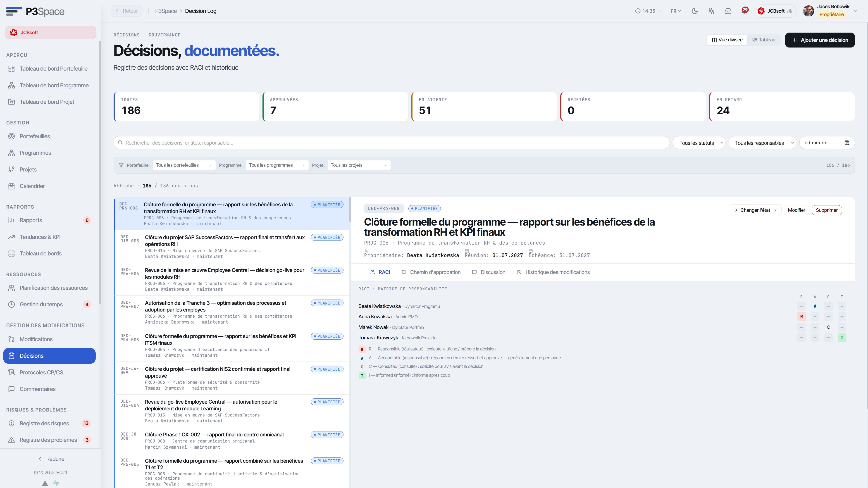
Task: Open Protocoles CP/CS in sidebar
Action: click(50, 372)
